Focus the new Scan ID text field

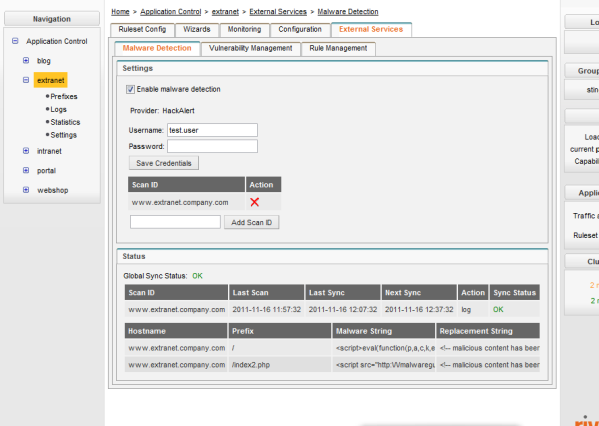[175, 222]
